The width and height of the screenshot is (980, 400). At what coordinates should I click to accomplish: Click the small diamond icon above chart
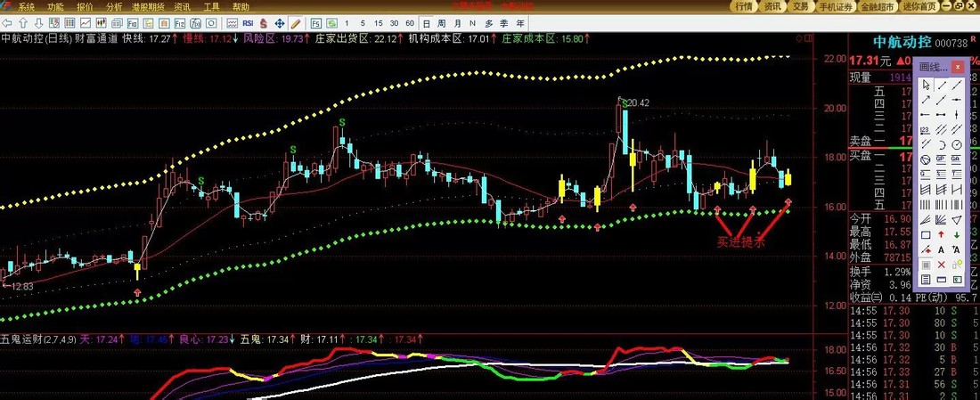point(799,38)
